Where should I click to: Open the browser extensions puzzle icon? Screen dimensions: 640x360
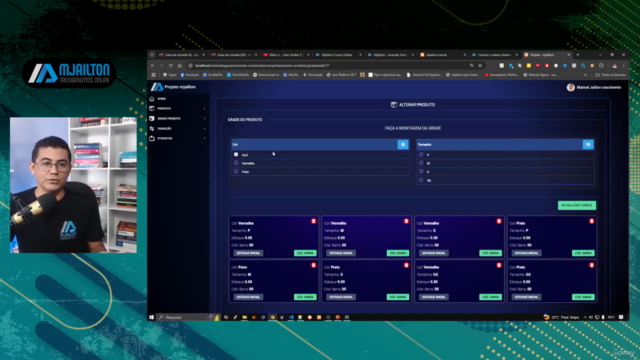pyautogui.click(x=601, y=65)
